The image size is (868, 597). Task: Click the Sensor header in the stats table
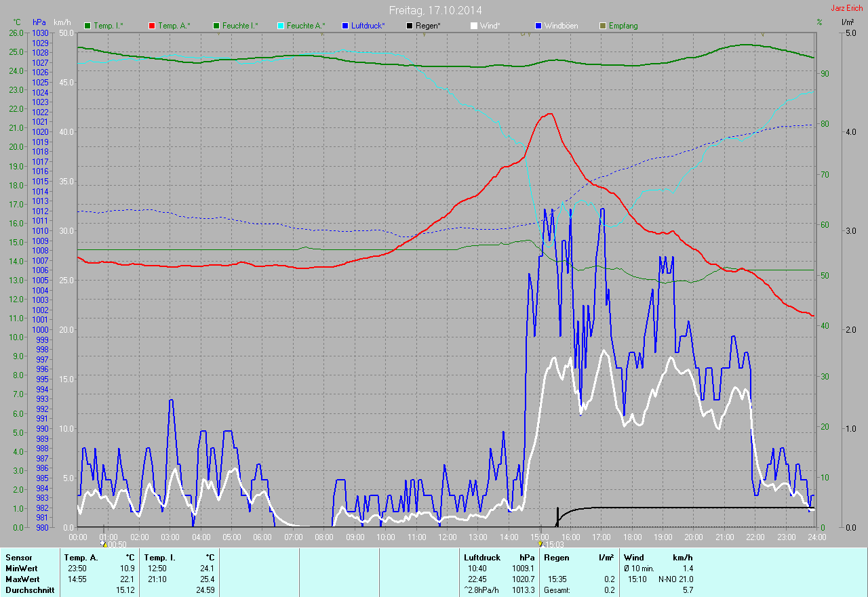point(18,557)
